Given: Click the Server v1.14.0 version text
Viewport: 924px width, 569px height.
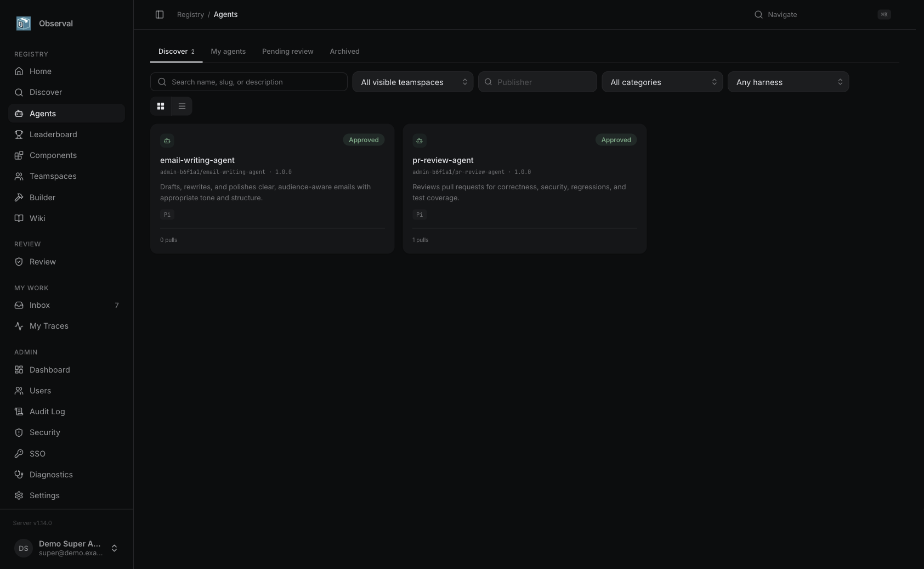Looking at the screenshot, I should 32,523.
